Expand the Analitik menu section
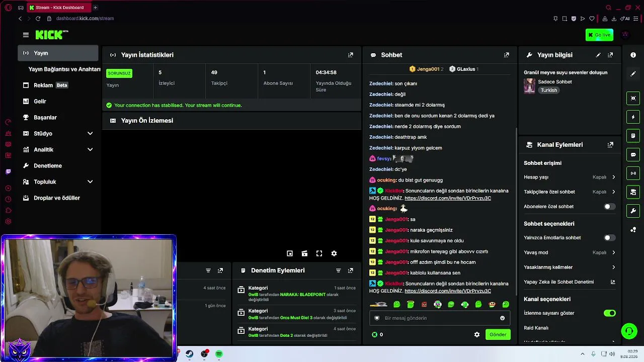 coord(58,149)
